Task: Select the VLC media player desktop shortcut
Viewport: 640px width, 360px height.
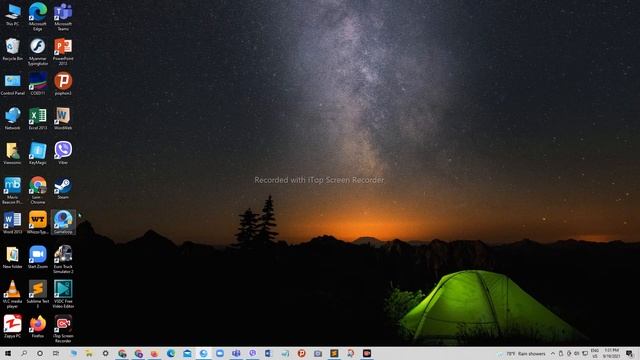Action: 12,294
